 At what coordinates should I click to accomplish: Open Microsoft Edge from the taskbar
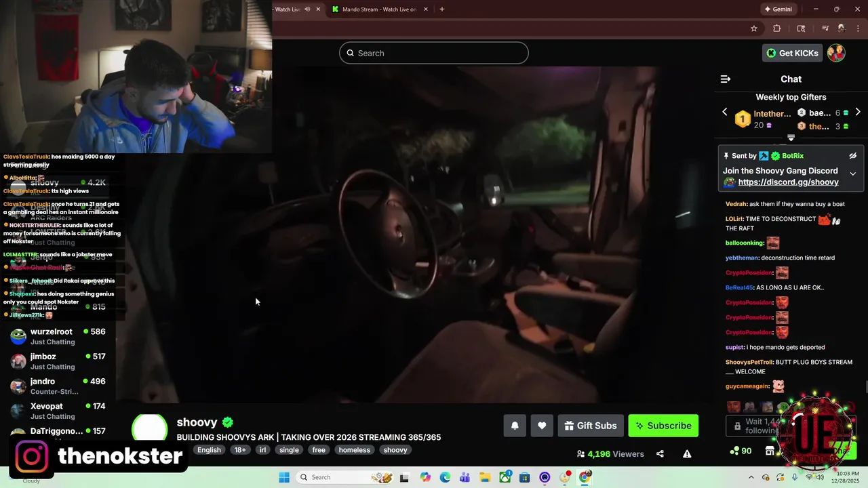[445, 477]
